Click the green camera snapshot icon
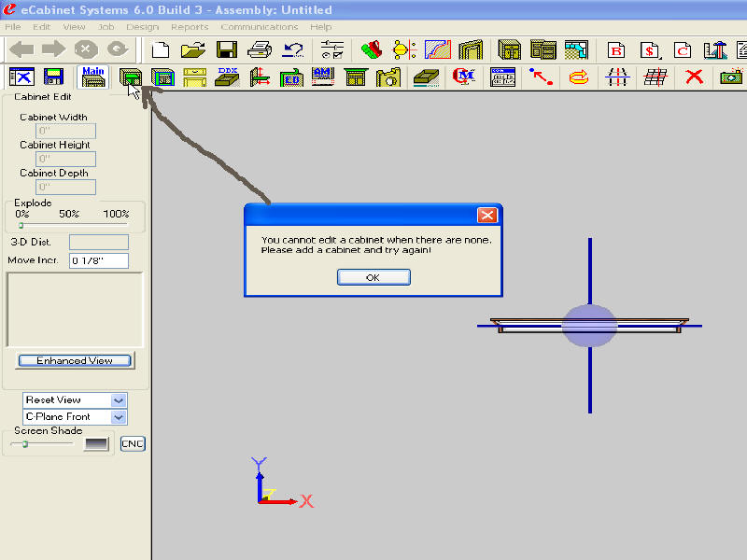The image size is (747, 560). point(731,77)
